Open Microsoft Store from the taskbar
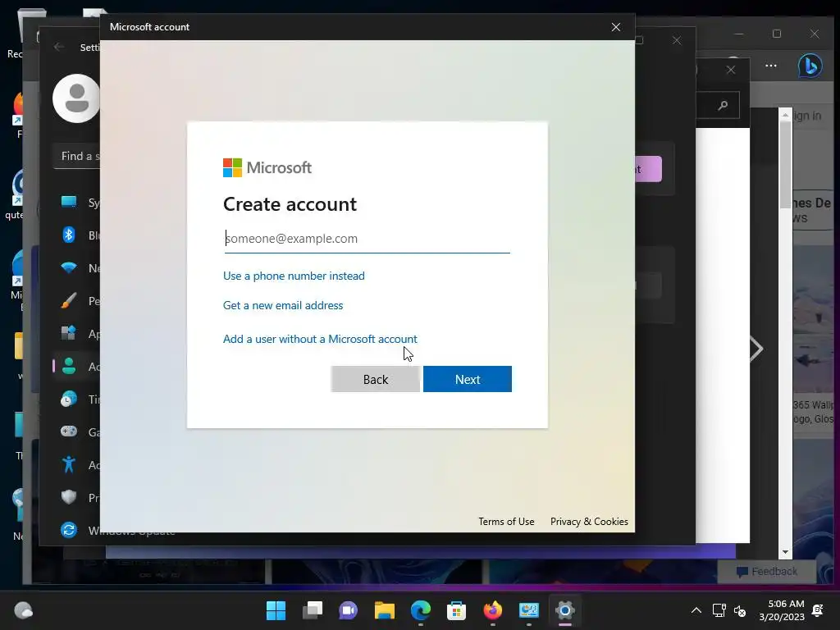Screen dimensions: 840x630 pos(456,610)
